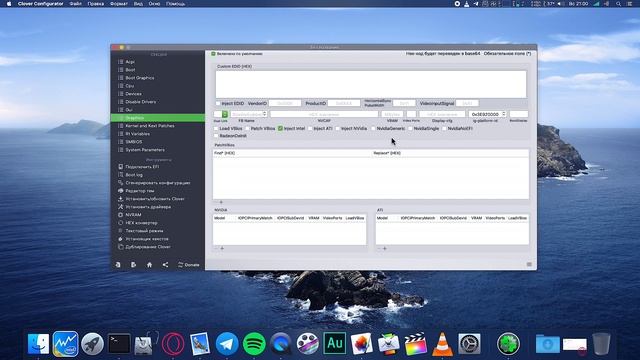Click the list icon at pane bottom-right
The width and height of the screenshot is (640, 360).
click(x=529, y=264)
